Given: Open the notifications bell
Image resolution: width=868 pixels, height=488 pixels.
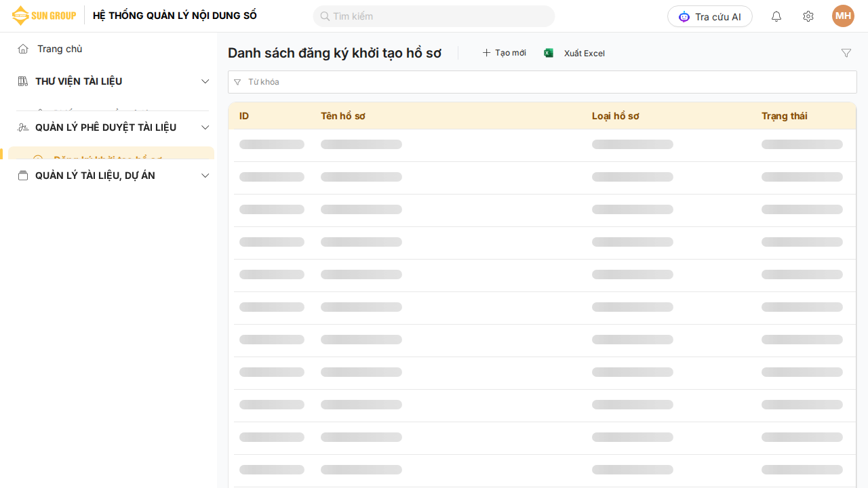Looking at the screenshot, I should (x=776, y=16).
